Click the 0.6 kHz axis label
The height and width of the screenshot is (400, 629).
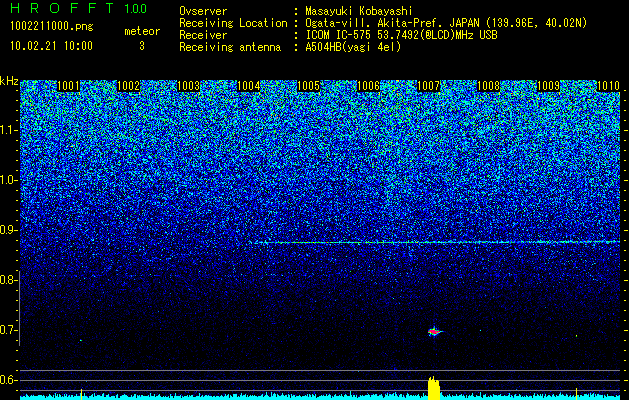point(8,380)
